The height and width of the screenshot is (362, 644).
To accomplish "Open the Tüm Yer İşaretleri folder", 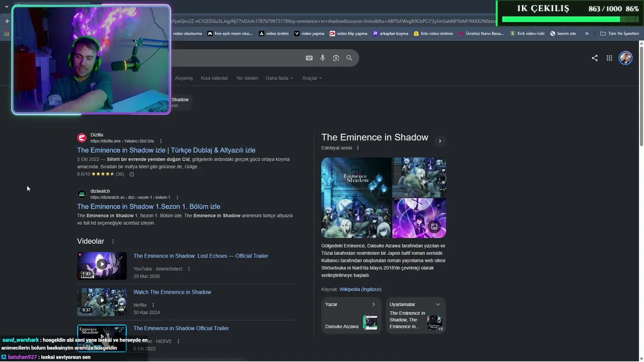I will pos(619,34).
